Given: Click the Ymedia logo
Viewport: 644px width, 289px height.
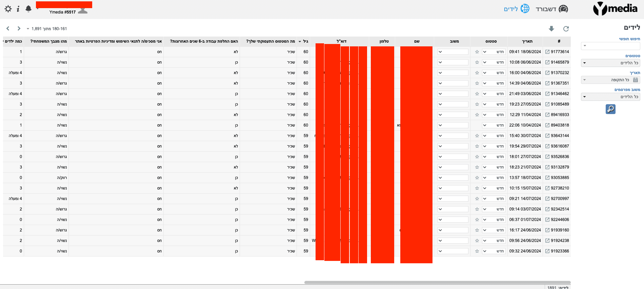Looking at the screenshot, I should click(x=615, y=9).
